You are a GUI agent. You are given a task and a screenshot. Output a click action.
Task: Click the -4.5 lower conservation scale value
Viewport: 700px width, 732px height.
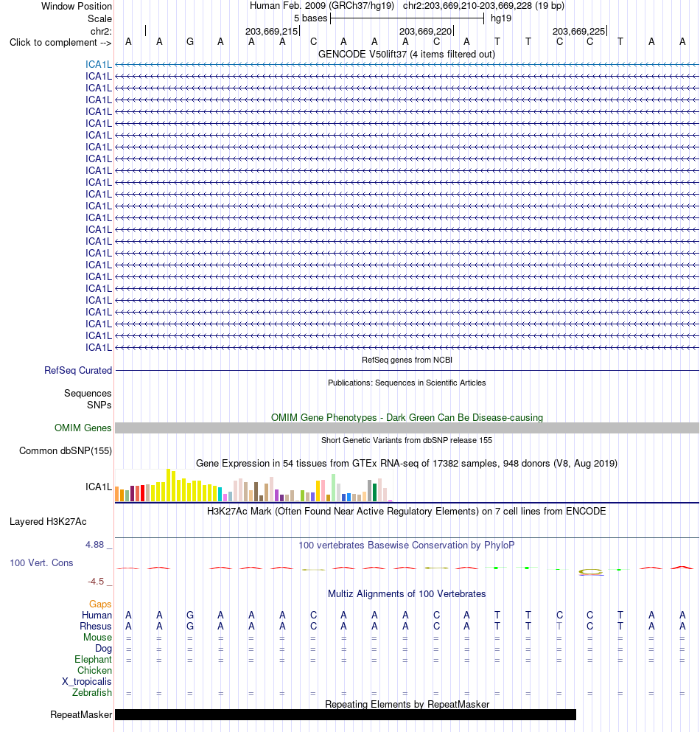pos(96,581)
